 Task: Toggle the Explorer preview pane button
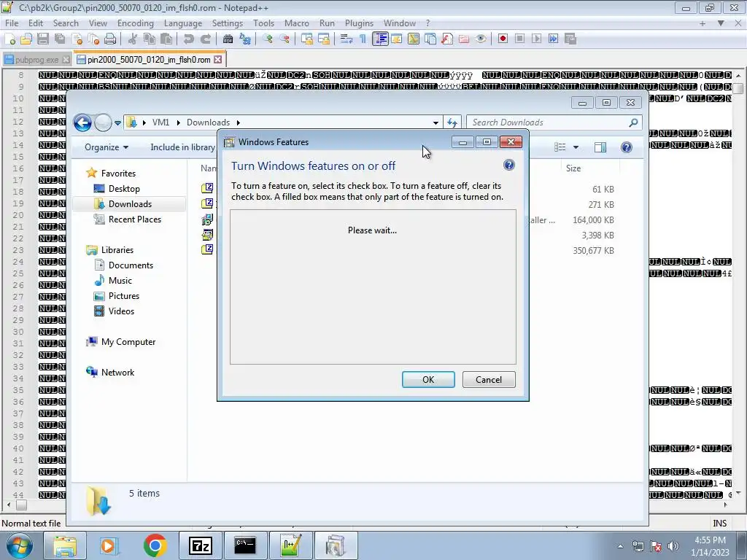point(600,147)
